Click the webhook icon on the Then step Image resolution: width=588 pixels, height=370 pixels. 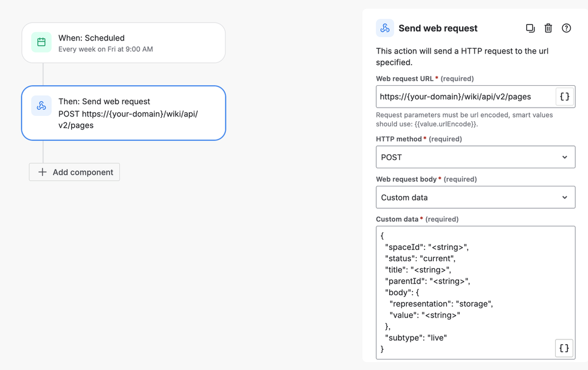[41, 106]
